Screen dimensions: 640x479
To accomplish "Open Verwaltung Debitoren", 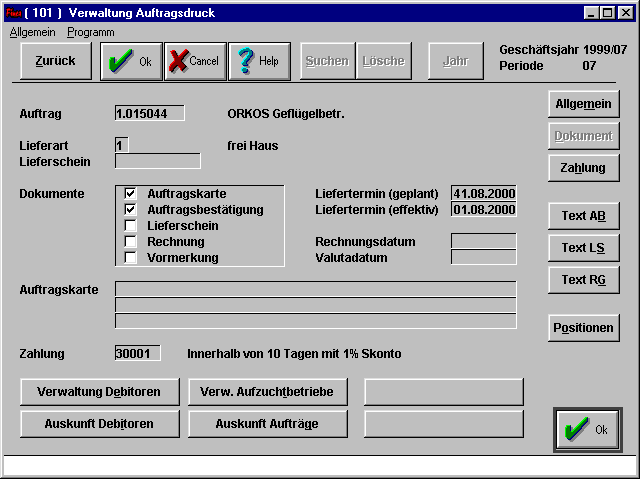I will 99,391.
